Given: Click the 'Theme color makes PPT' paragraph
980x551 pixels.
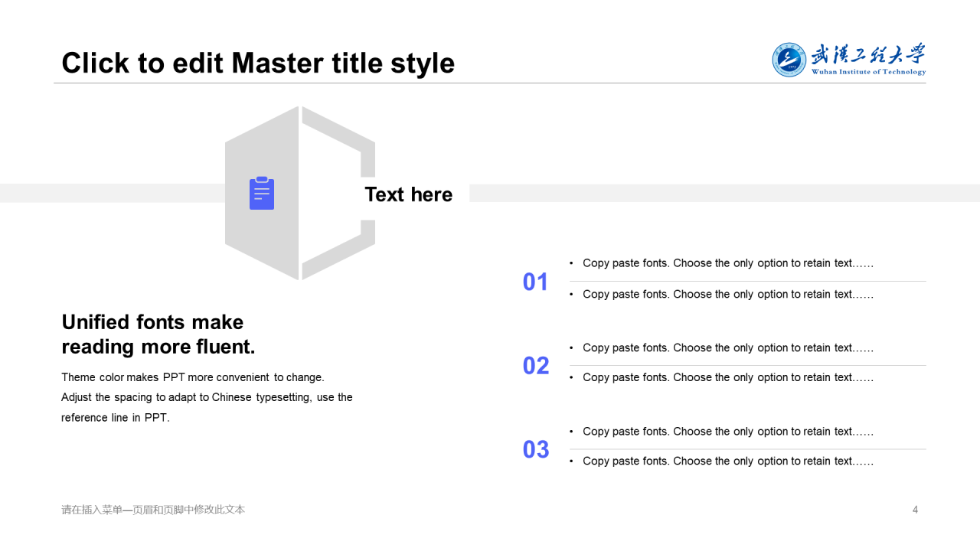Looking at the screenshot, I should (207, 397).
